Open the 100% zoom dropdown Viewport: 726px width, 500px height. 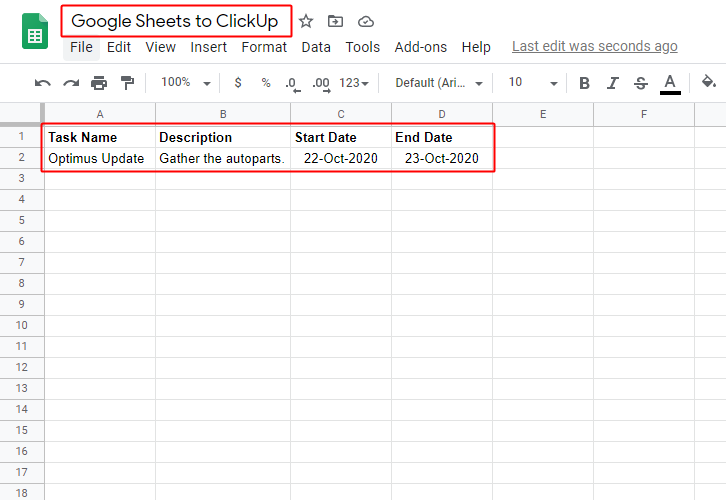pos(186,82)
